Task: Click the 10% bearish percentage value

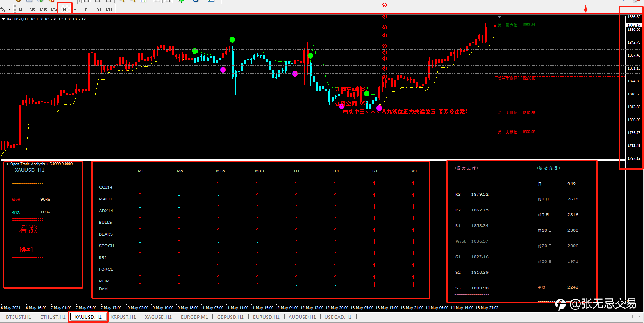Action: point(45,212)
